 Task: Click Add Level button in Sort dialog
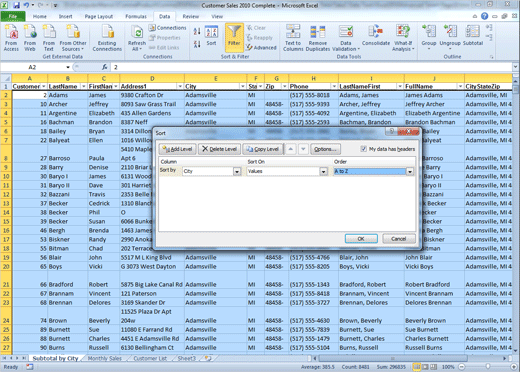(178, 149)
